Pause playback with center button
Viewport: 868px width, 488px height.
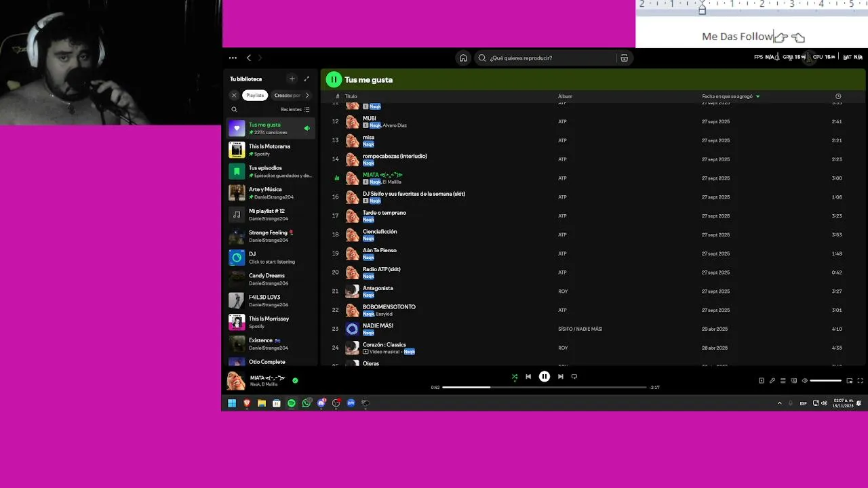click(x=544, y=377)
